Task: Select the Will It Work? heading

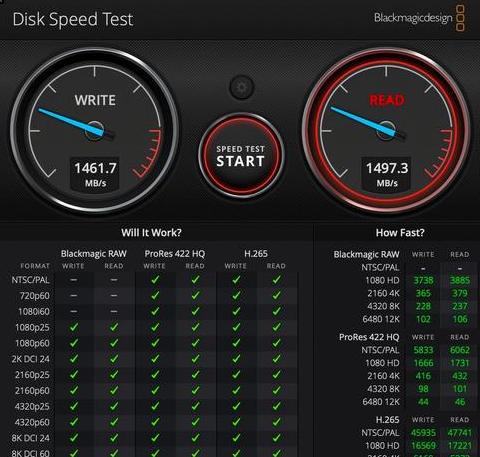Action: [x=151, y=232]
